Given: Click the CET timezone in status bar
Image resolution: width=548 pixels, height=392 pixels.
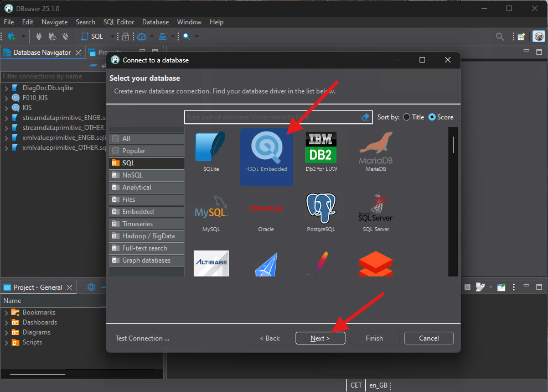Looking at the screenshot, I should pos(356,385).
